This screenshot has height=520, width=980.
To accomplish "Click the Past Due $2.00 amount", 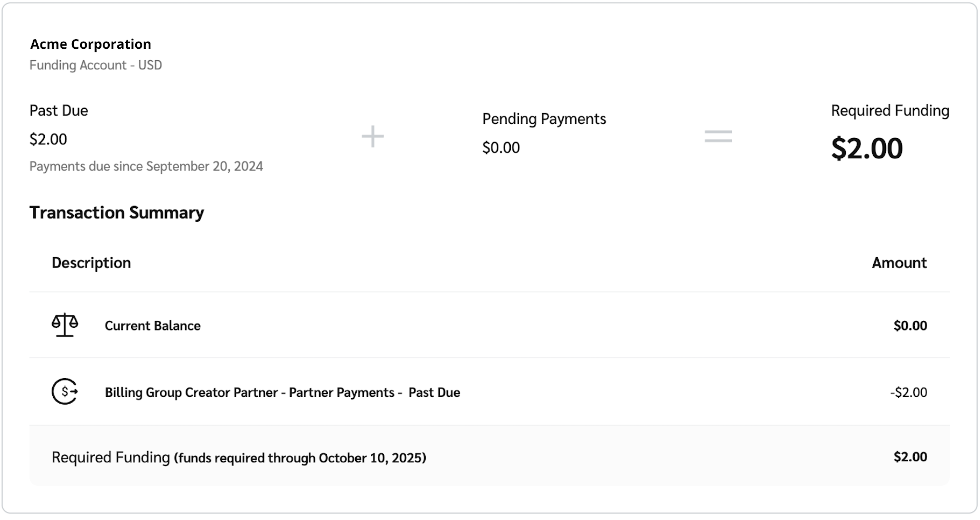I will click(x=48, y=139).
